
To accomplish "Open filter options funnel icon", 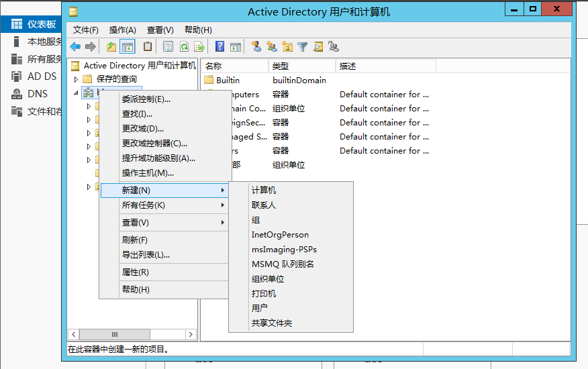I will 303,47.
